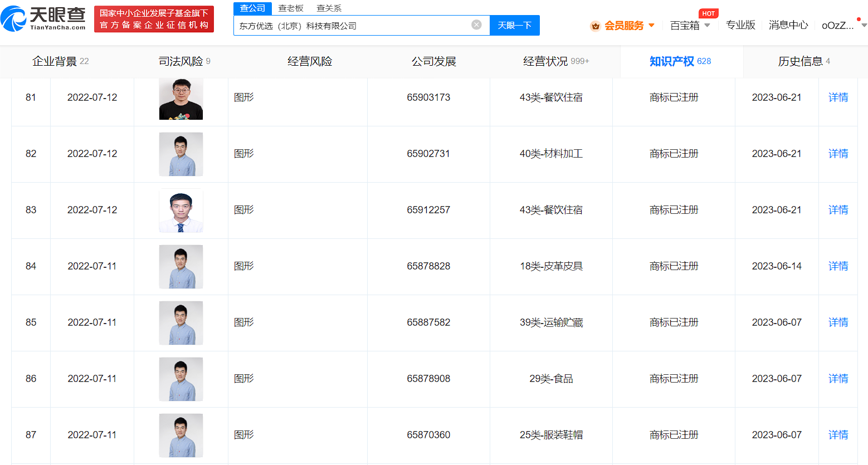Click 详情 for trademark 65903173
Screen dimensions: 868x465
pos(838,97)
